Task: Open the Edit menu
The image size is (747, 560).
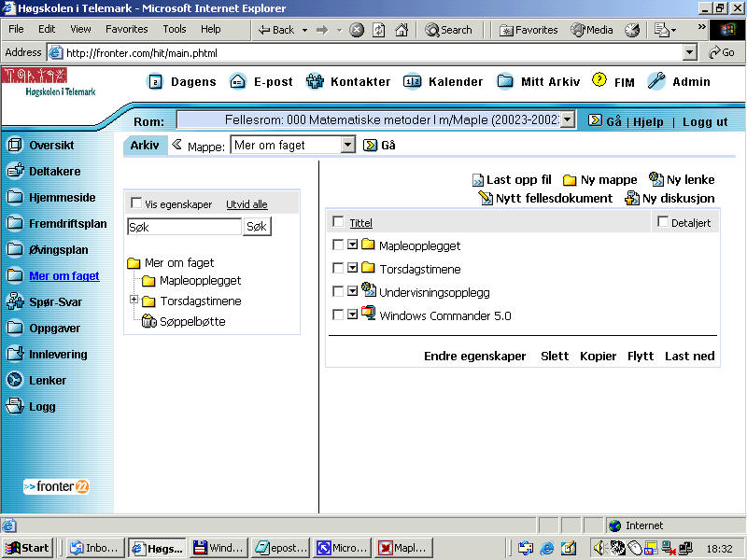Action: coord(47,30)
